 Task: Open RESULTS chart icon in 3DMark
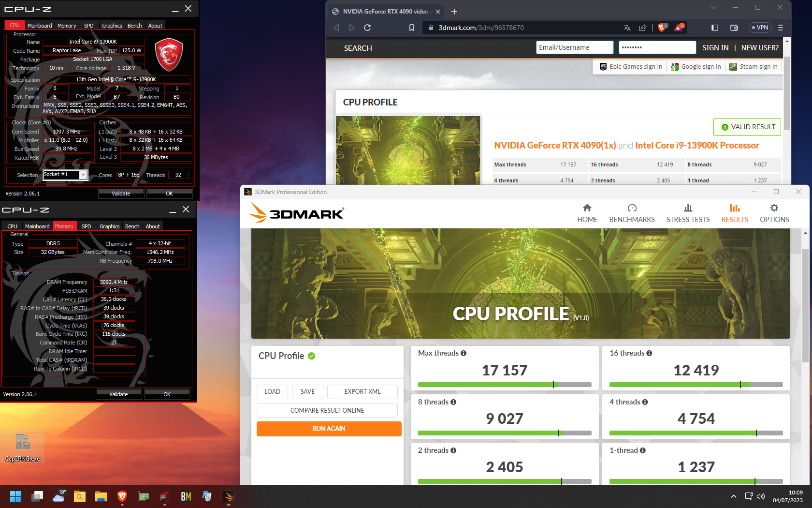tap(735, 208)
